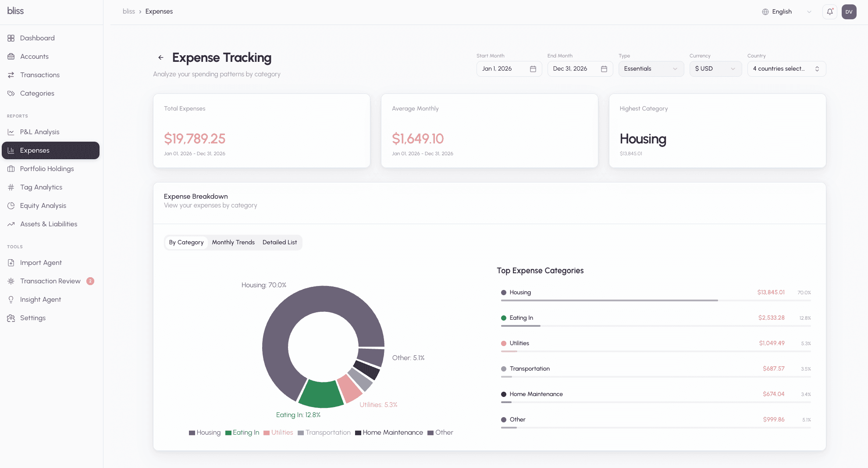Click the Categories tag icon

point(11,93)
